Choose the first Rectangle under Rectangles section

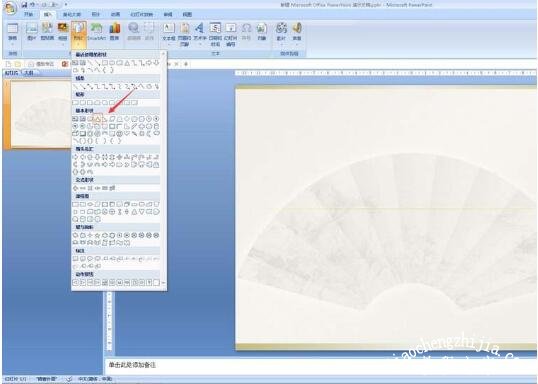[75, 102]
